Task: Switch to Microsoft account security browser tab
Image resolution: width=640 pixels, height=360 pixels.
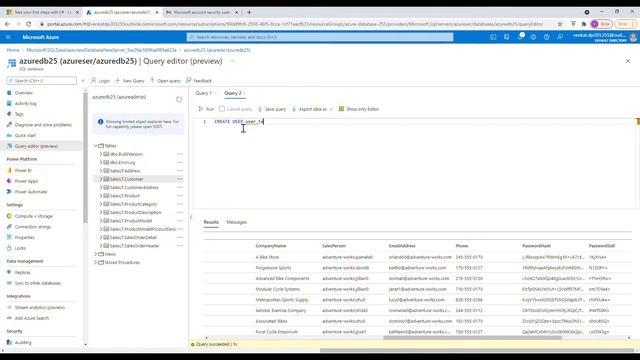Action: tap(202, 13)
